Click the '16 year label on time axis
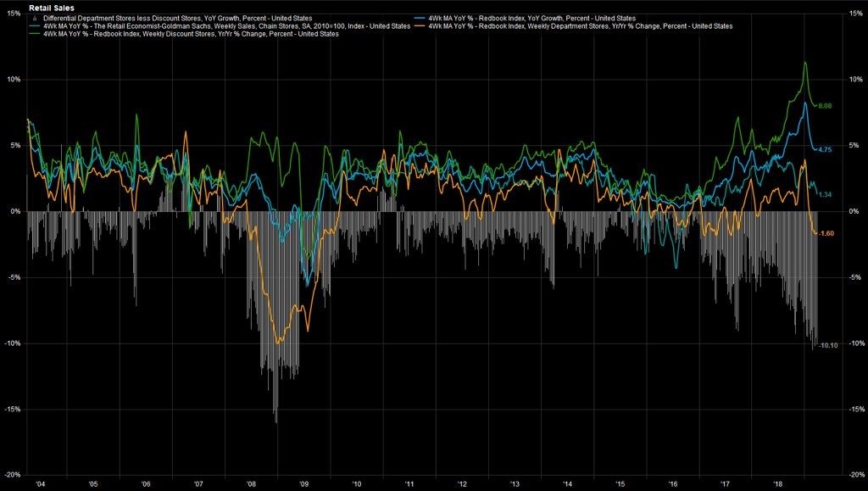Viewport: 868px width, 491px height. point(672,484)
